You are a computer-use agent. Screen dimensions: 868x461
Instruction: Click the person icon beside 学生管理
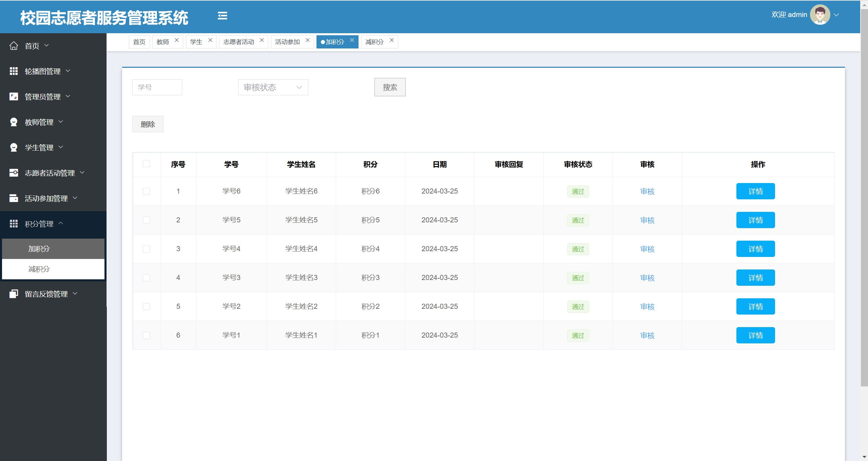click(x=14, y=147)
